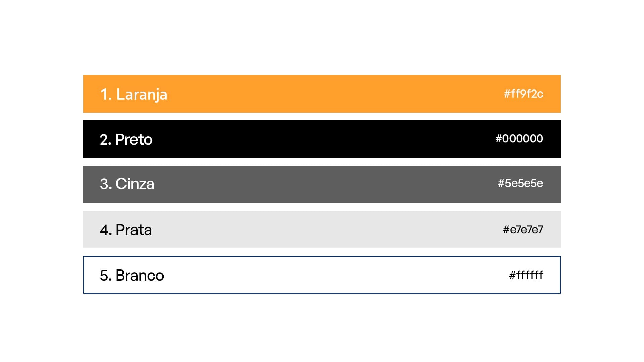Viewport: 644px width, 362px height.
Task: Click the #ff9f2c hex code
Action: [x=524, y=94]
